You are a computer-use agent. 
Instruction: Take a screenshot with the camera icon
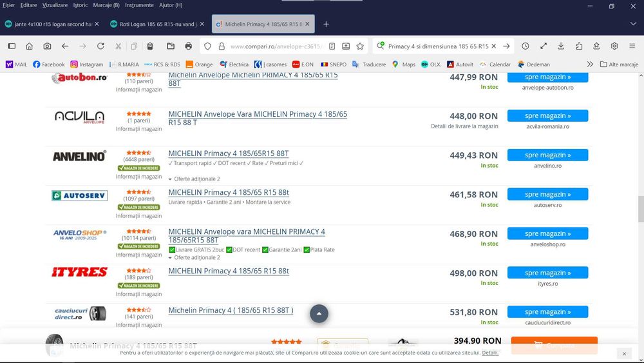(x=47, y=46)
